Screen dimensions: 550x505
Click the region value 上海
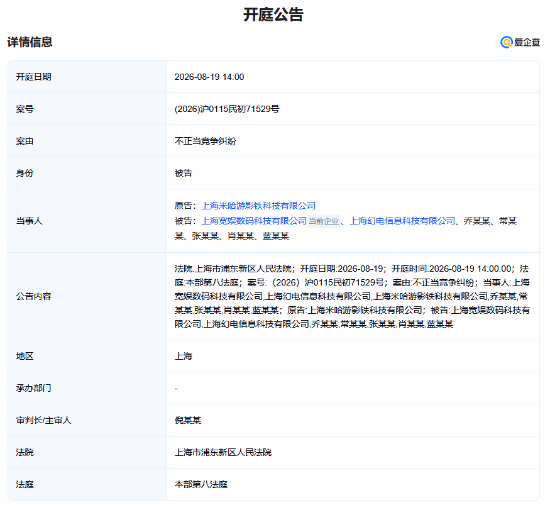coord(183,356)
